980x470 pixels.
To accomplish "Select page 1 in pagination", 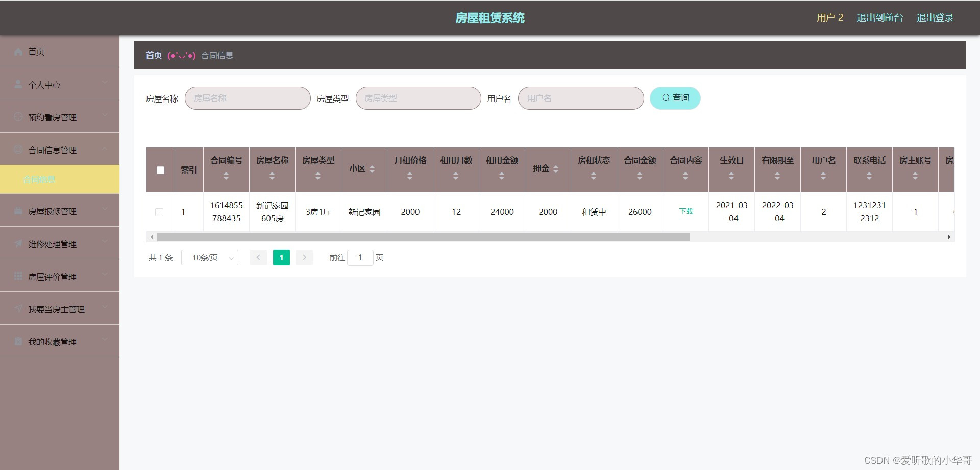I will (281, 258).
